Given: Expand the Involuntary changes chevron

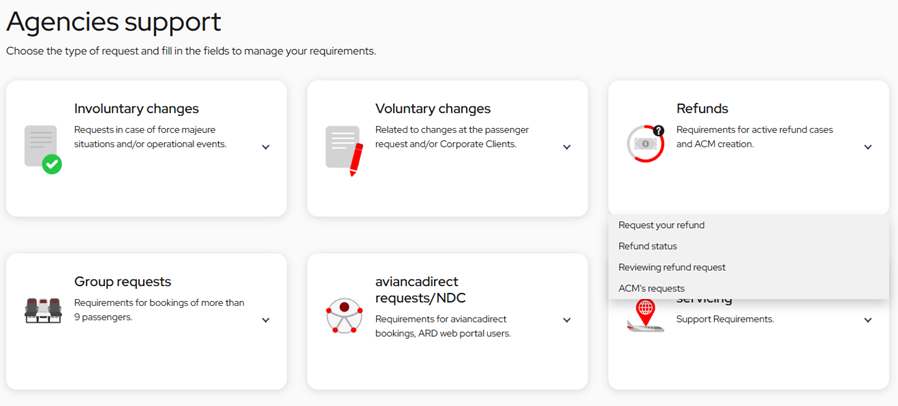Looking at the screenshot, I should (266, 147).
